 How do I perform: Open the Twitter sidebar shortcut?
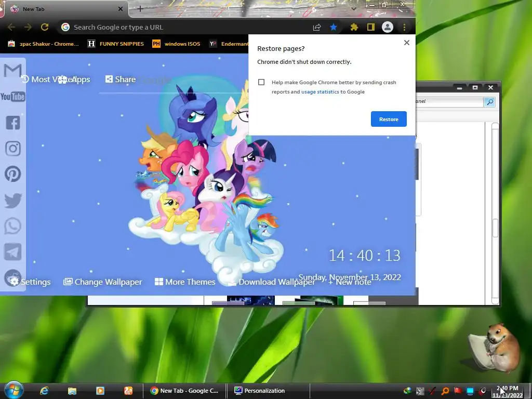coord(13,200)
